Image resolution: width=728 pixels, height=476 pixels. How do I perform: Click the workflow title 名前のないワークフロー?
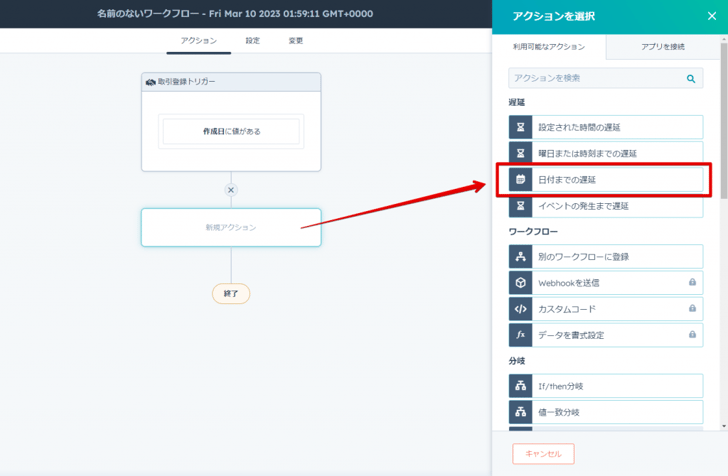[x=235, y=13]
